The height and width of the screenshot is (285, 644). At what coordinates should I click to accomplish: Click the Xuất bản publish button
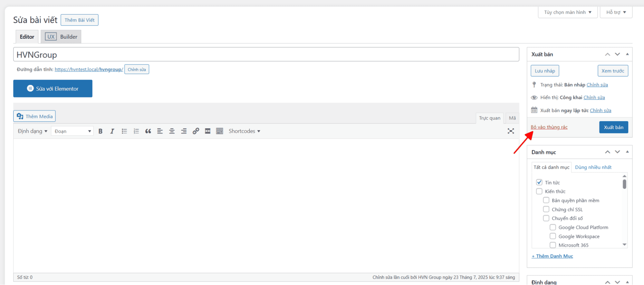pyautogui.click(x=613, y=127)
